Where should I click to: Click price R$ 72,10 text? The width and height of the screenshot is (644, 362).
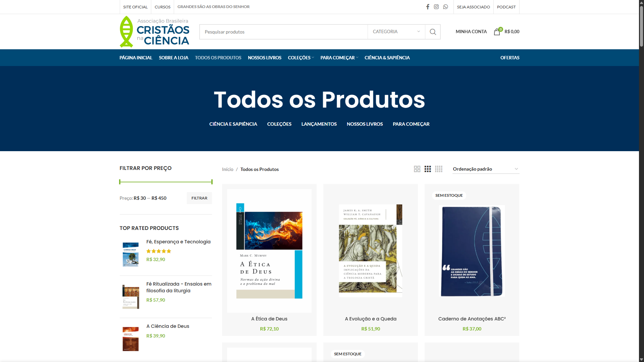[269, 329]
